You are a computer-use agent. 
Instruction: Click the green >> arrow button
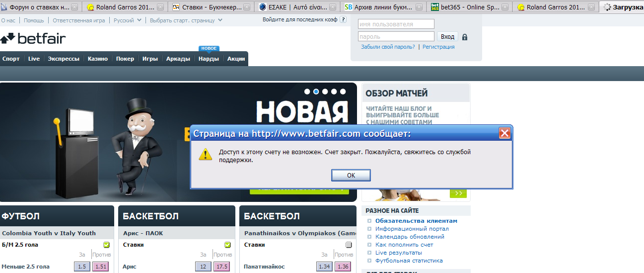pyautogui.click(x=458, y=193)
